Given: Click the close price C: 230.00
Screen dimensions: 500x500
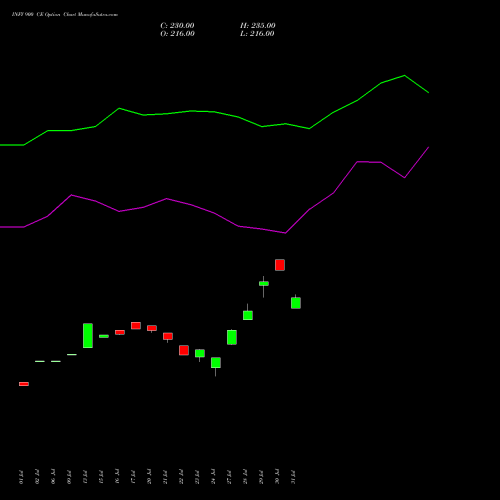Looking at the screenshot, I should click(177, 26).
